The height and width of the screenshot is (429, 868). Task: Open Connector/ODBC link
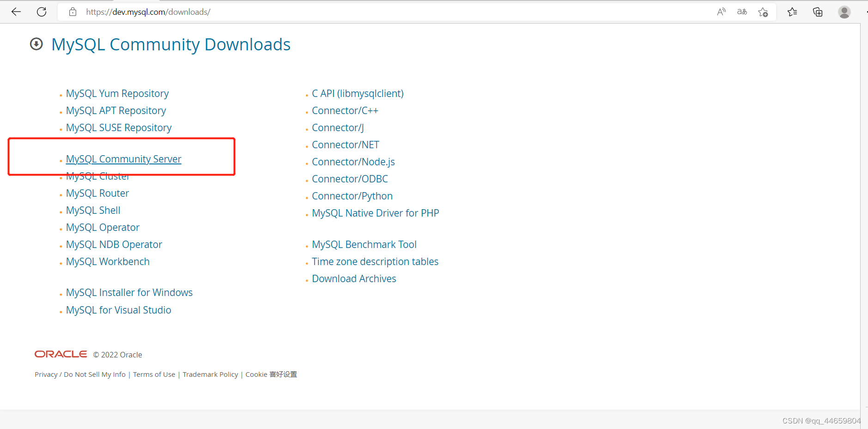point(350,179)
